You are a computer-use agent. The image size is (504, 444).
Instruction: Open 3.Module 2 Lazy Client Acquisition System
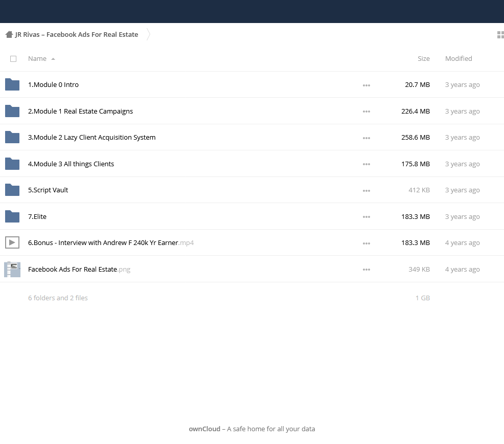tap(92, 138)
